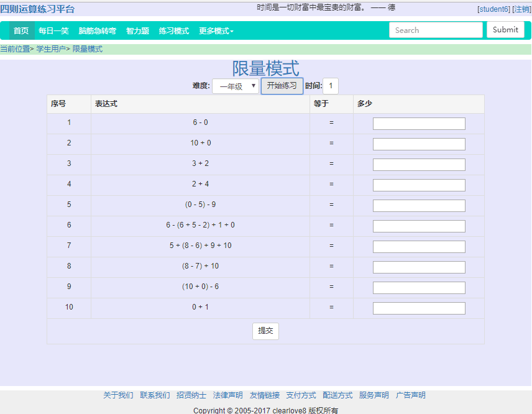This screenshot has width=532, height=414.
Task: Click expression text (10 + 0) - 6
Action: (200, 287)
